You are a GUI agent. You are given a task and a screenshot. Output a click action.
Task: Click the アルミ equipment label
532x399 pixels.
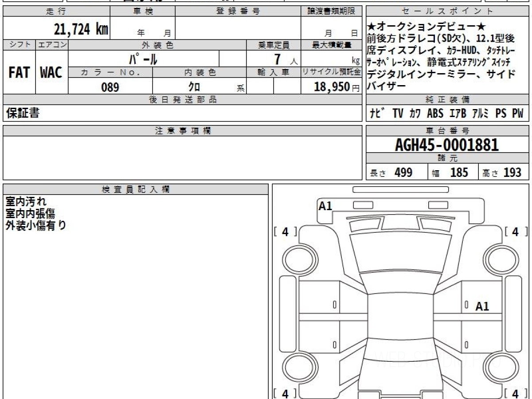click(481, 113)
